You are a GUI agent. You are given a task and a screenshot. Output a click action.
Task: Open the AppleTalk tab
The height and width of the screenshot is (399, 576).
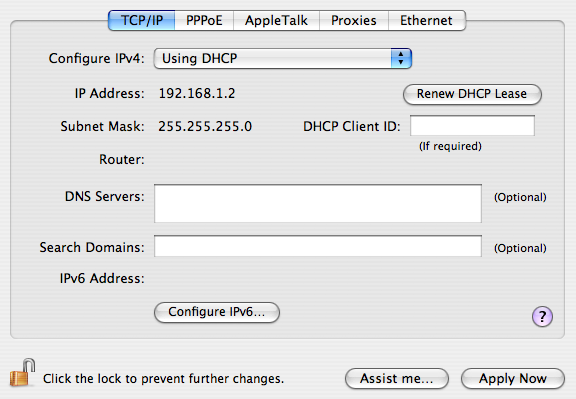tap(276, 20)
